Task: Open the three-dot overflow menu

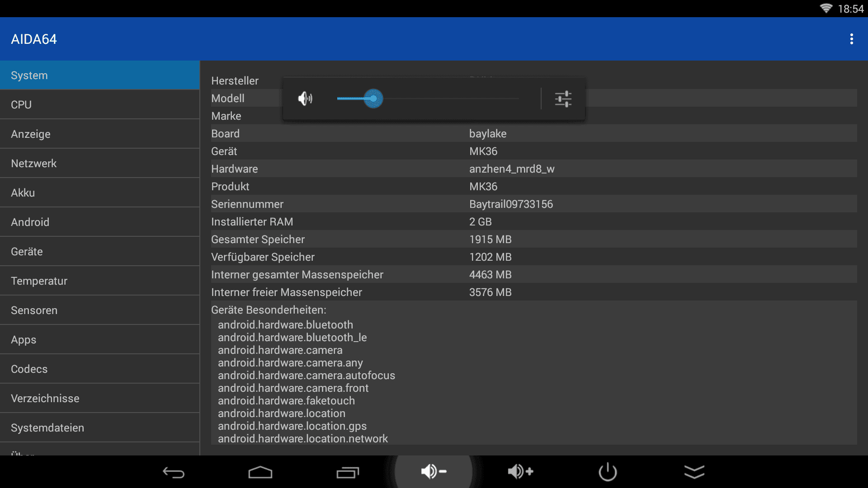Action: 851,39
